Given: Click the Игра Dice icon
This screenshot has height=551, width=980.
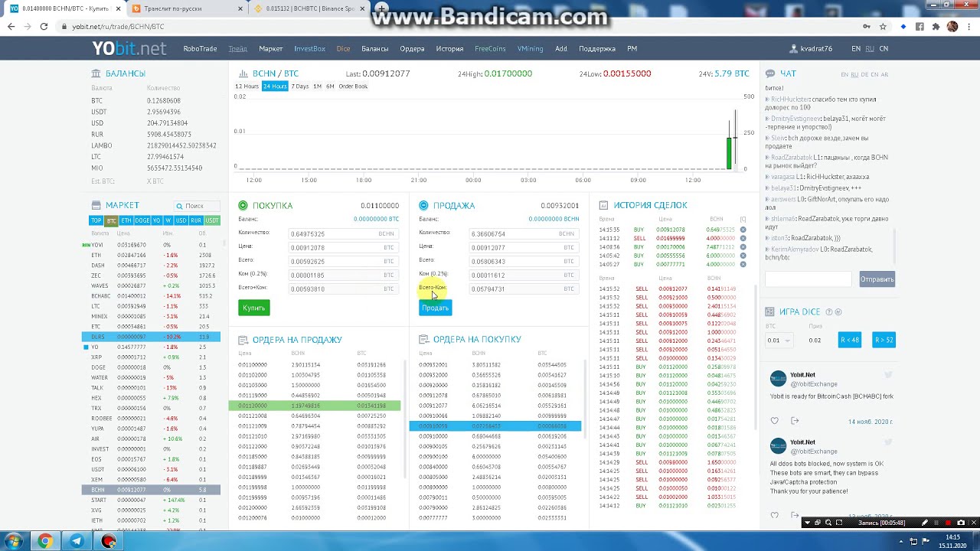Looking at the screenshot, I should pyautogui.click(x=770, y=312).
